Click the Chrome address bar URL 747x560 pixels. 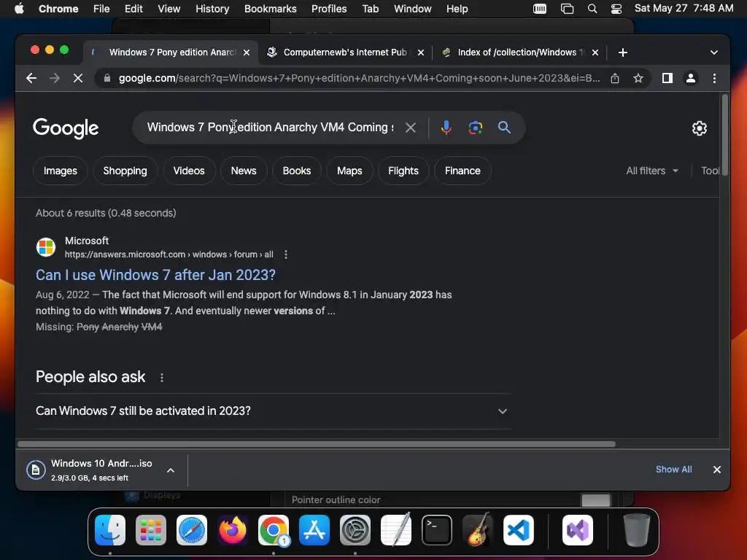359,78
